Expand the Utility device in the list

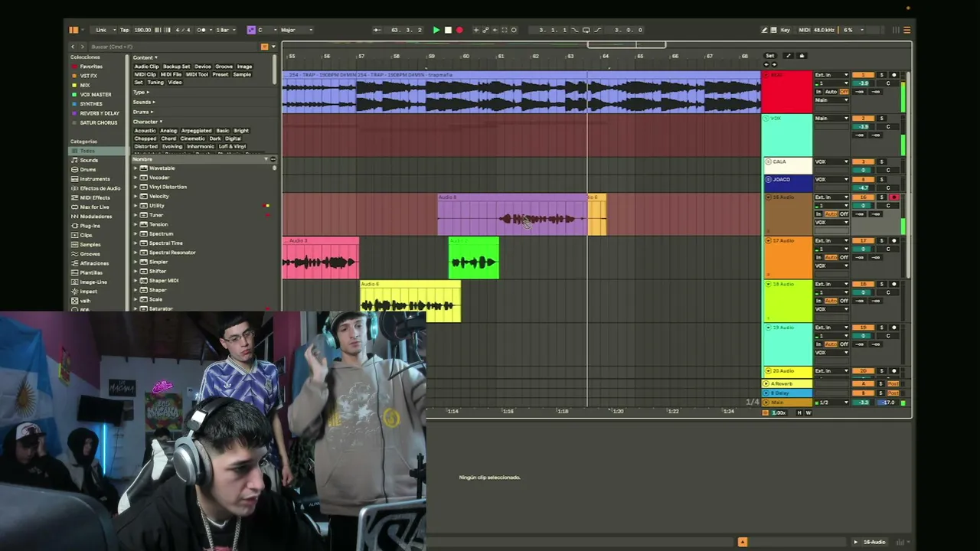136,206
